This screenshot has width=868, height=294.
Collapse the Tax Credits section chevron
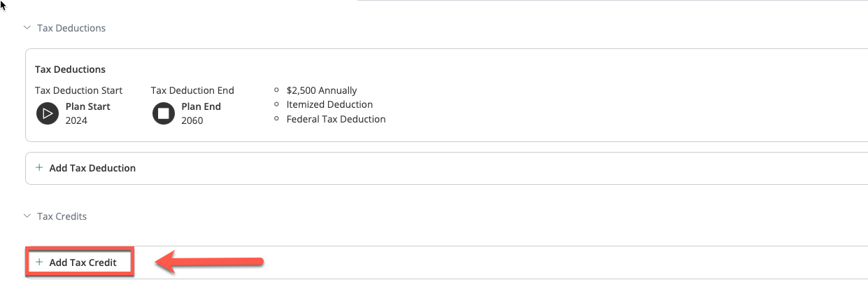(27, 216)
